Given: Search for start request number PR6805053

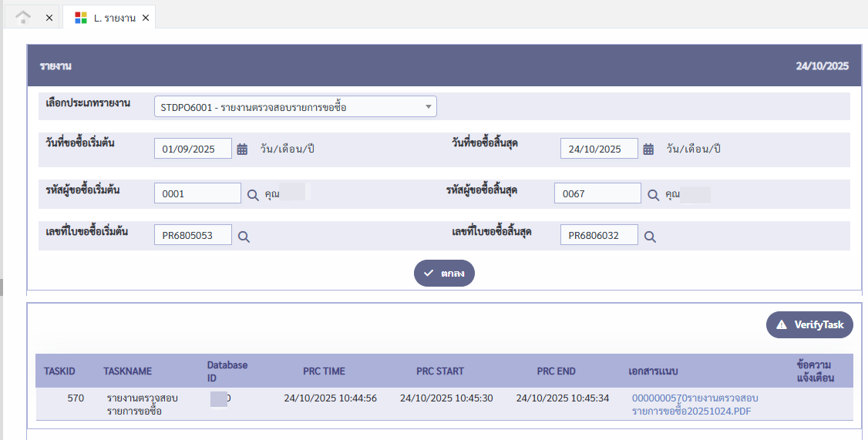Looking at the screenshot, I should (244, 237).
